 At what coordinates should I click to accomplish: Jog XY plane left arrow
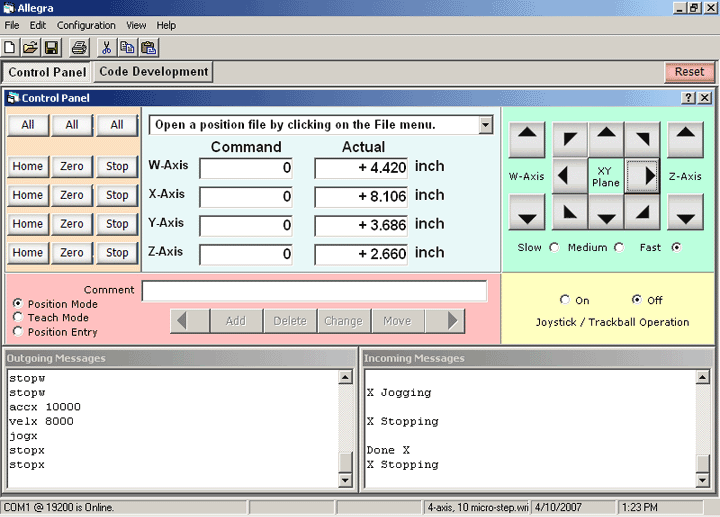[570, 176]
